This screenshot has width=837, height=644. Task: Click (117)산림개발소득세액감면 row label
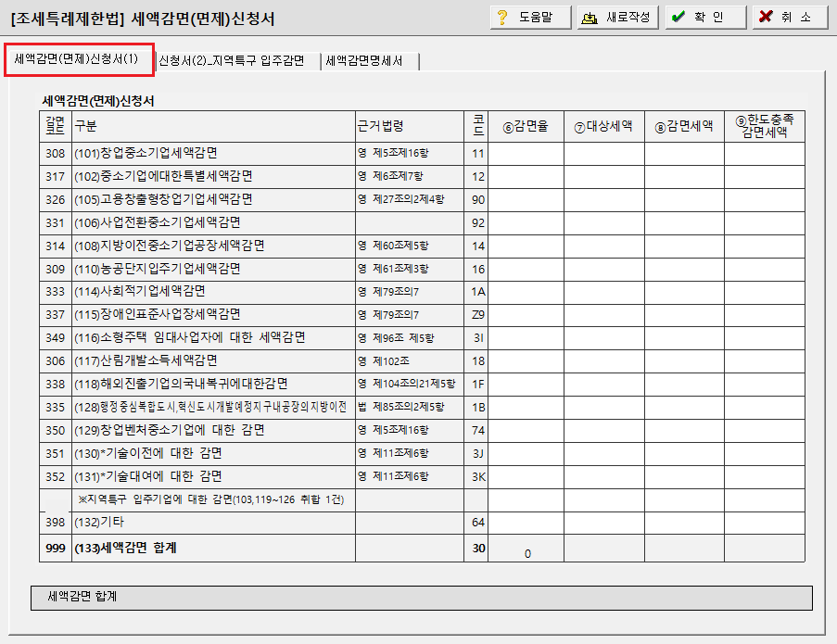146,360
